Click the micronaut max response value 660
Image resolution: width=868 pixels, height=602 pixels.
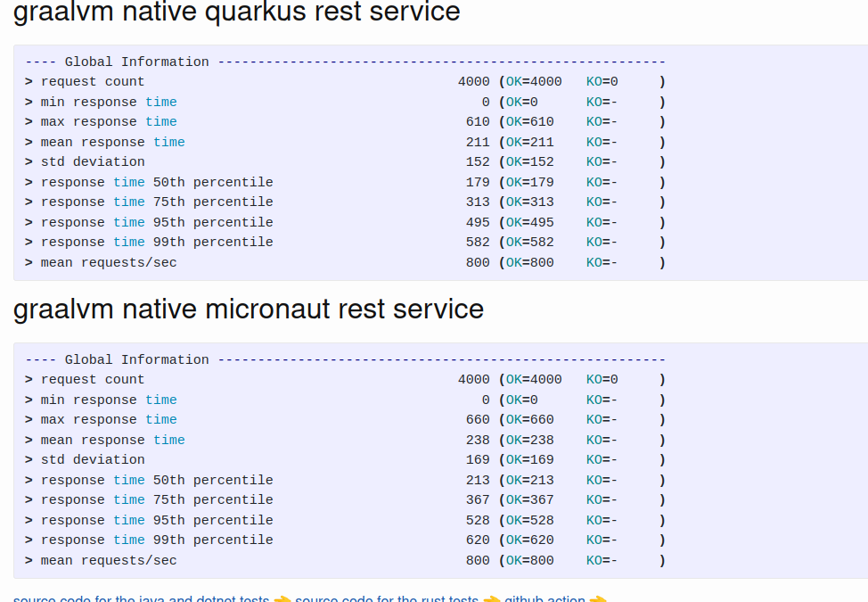click(478, 420)
